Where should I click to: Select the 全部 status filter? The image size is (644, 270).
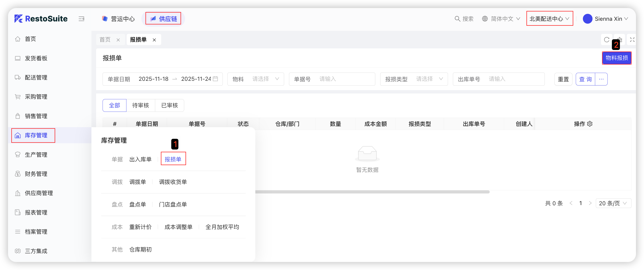coord(114,105)
